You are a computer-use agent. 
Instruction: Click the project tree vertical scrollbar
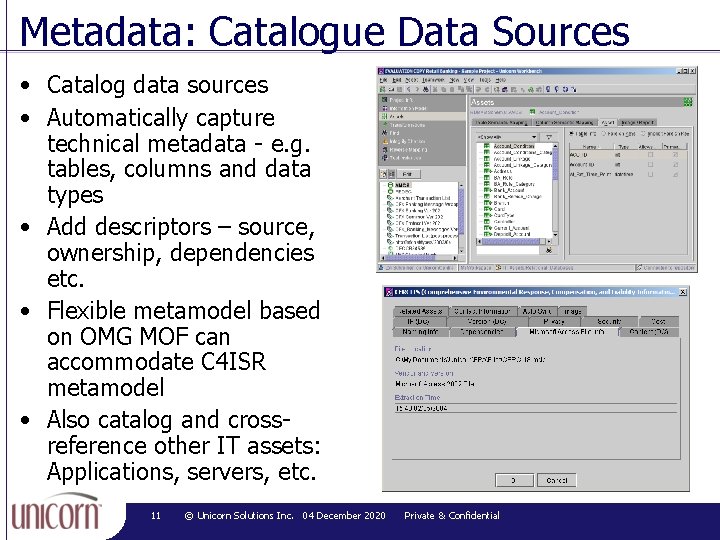(461, 218)
